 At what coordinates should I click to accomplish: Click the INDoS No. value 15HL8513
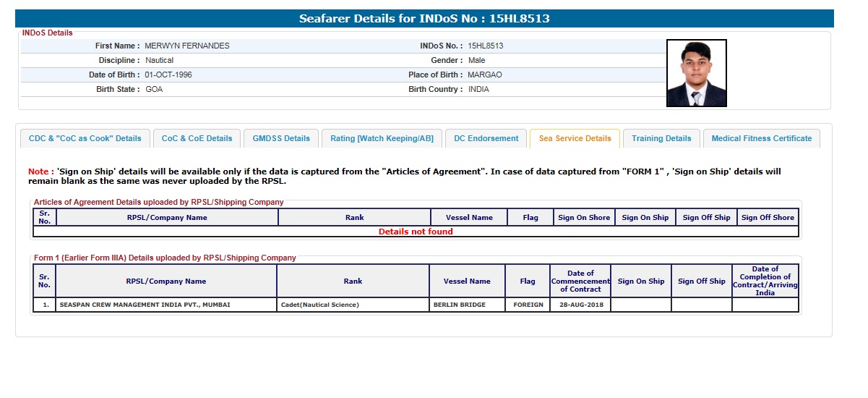point(486,46)
